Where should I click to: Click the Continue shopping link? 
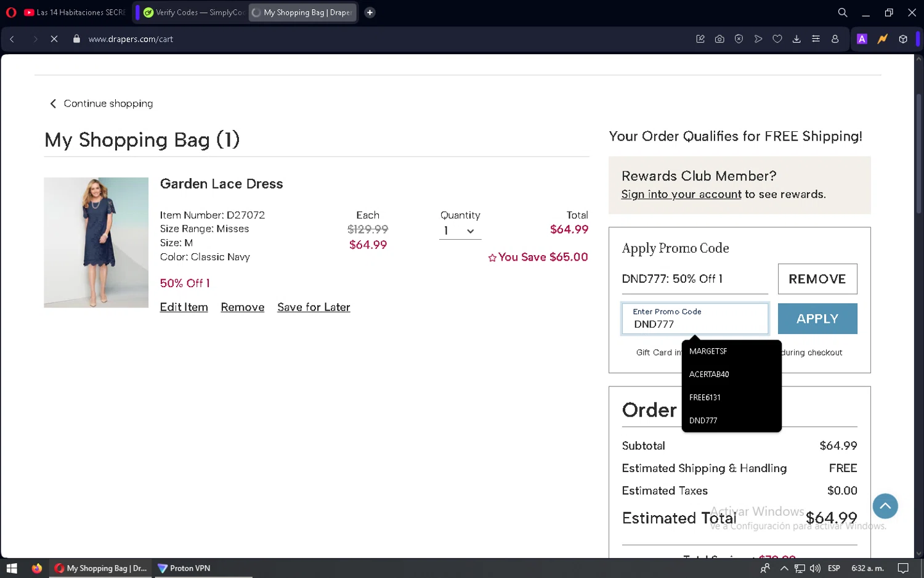pyautogui.click(x=101, y=104)
